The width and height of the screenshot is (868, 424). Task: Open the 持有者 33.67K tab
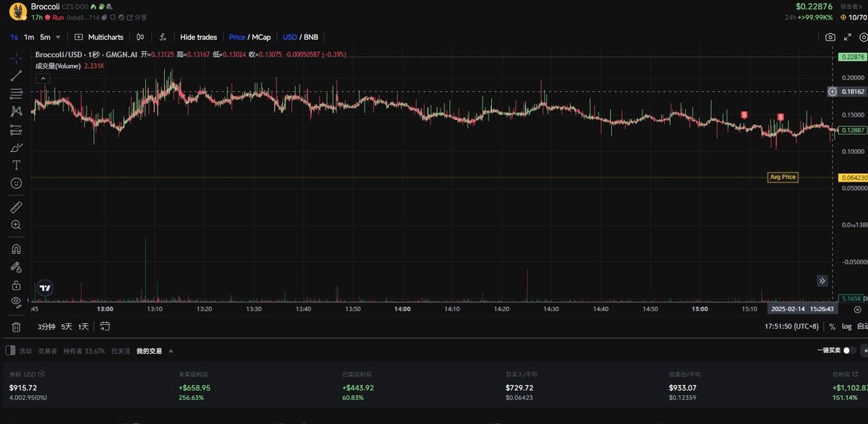(x=84, y=351)
